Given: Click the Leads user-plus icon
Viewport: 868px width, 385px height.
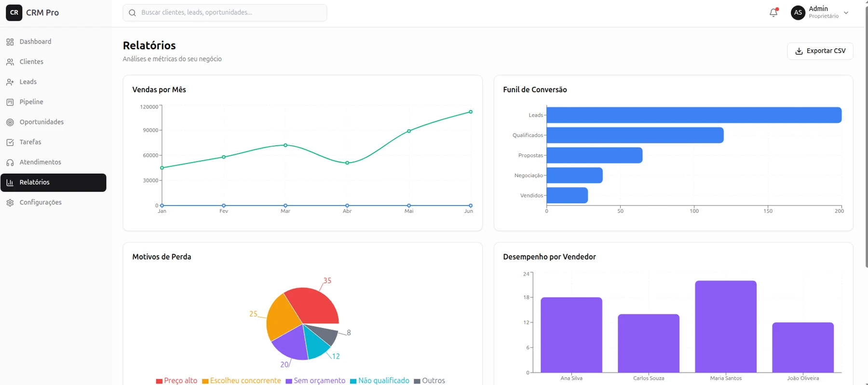Looking at the screenshot, I should click(x=10, y=82).
